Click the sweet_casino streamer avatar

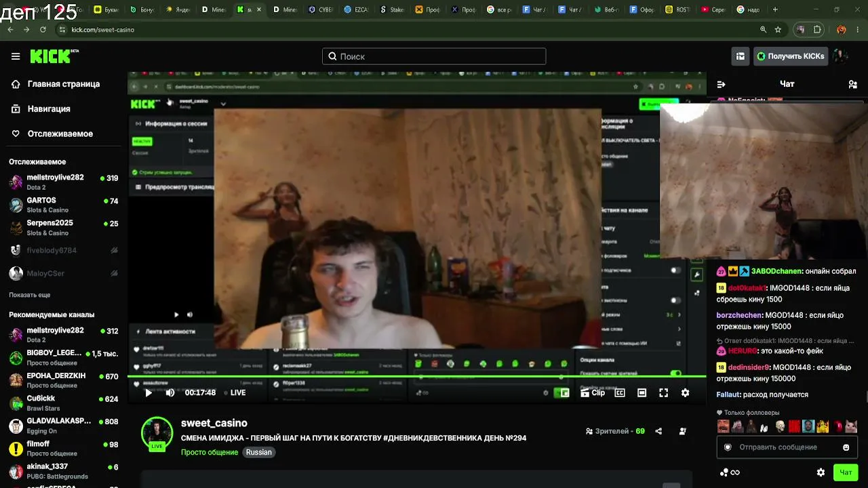click(x=157, y=432)
